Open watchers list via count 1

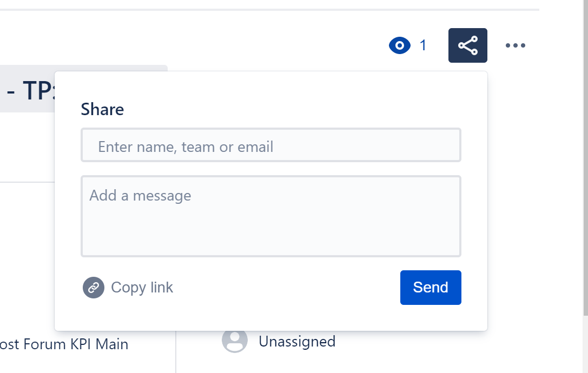click(x=423, y=45)
